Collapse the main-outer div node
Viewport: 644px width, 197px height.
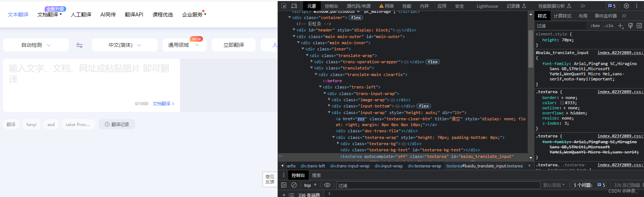click(x=294, y=36)
